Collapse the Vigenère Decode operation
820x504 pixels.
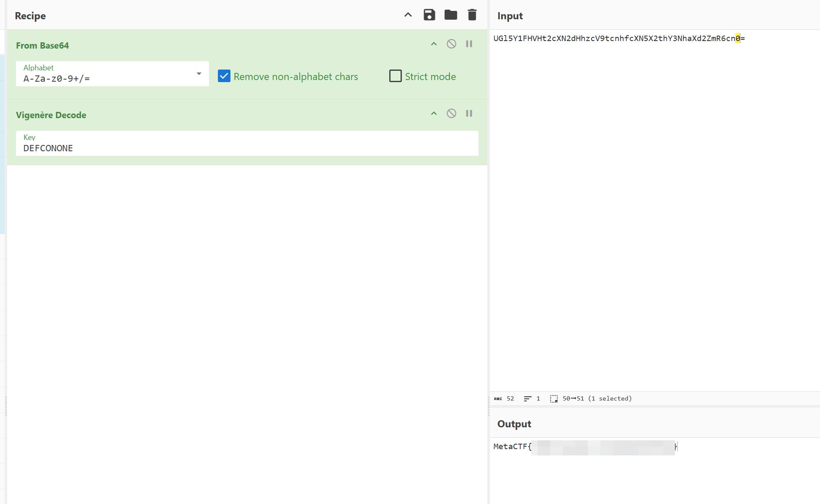pyautogui.click(x=434, y=113)
